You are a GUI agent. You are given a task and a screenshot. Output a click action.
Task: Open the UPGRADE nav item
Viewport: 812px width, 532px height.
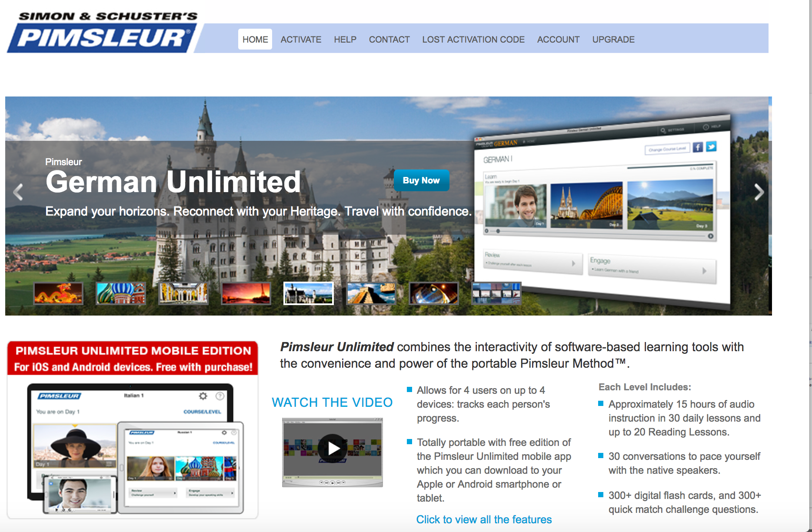coord(613,40)
